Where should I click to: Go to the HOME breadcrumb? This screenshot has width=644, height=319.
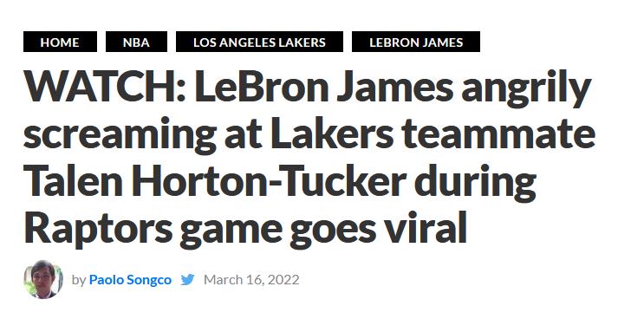pyautogui.click(x=60, y=42)
